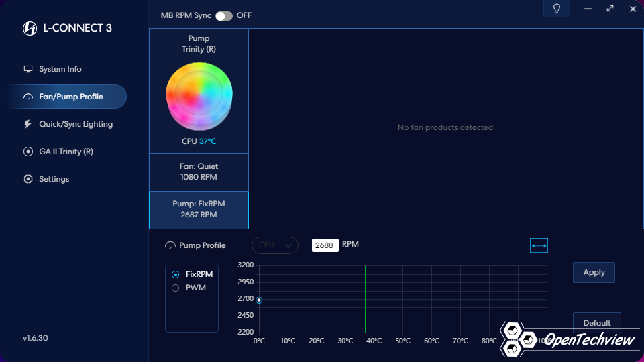Open Settings from sidebar
This screenshot has width=644, height=362.
click(46, 179)
